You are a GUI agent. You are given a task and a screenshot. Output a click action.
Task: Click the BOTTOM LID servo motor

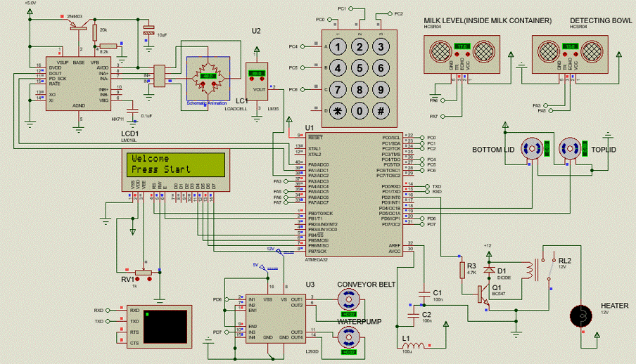[x=532, y=149]
